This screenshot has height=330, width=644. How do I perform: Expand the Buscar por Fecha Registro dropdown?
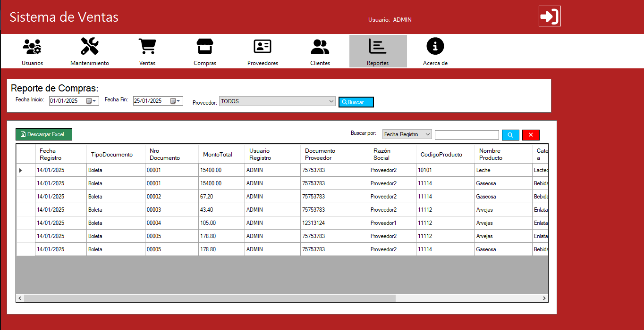(428, 134)
